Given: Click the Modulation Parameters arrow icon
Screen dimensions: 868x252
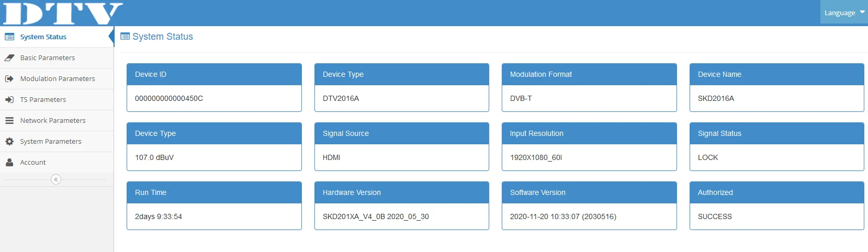Looking at the screenshot, I should click(9, 79).
